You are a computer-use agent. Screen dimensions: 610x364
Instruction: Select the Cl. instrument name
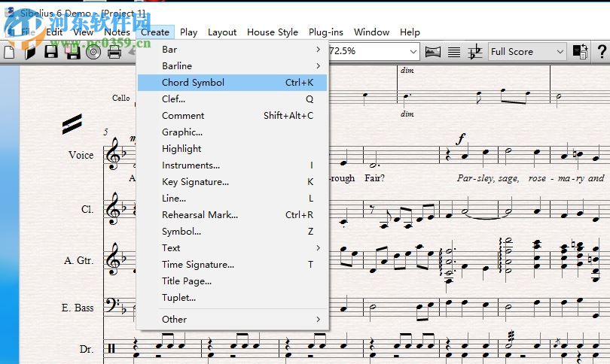click(x=87, y=209)
